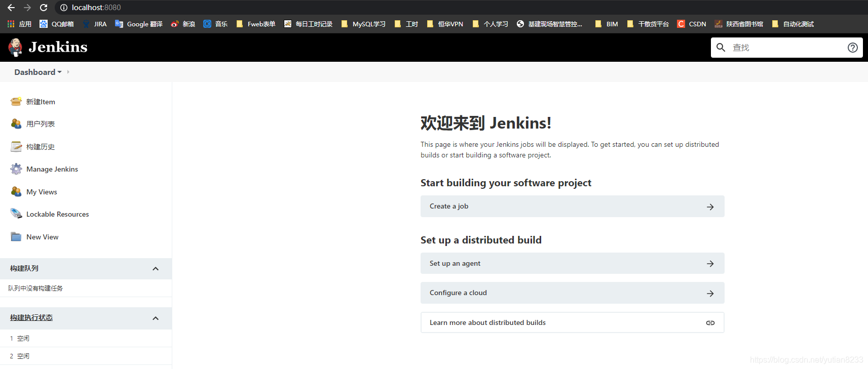Click executor row 2 空闲

pos(86,356)
